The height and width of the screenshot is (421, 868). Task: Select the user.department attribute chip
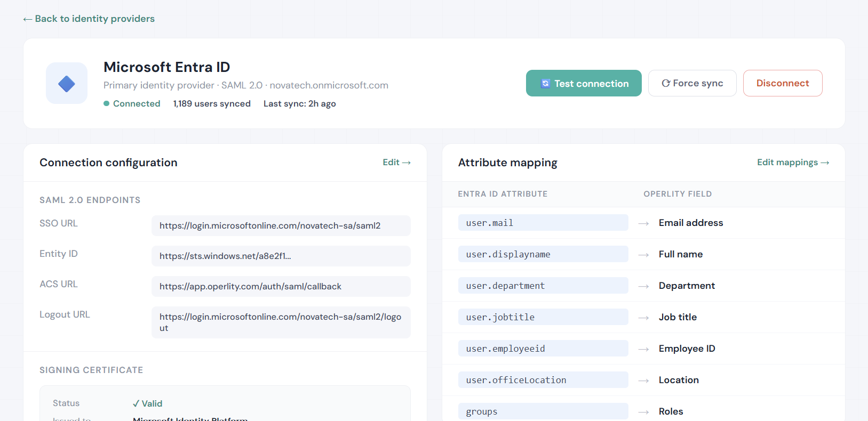543,286
